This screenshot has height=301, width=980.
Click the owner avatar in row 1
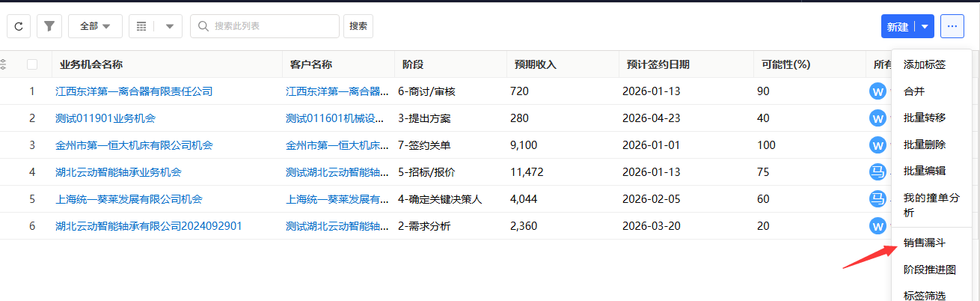tap(877, 91)
